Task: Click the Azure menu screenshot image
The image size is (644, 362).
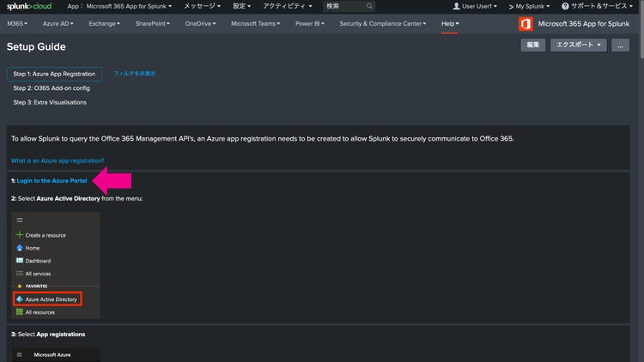Action: [56, 266]
